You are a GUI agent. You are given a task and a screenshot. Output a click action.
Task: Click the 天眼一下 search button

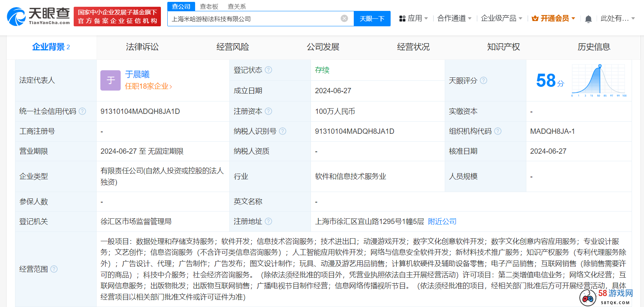point(372,18)
